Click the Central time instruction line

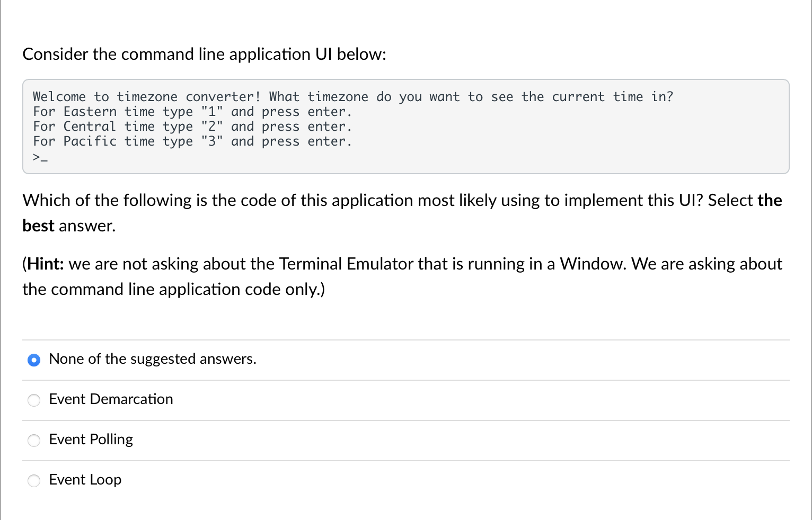pyautogui.click(x=192, y=126)
